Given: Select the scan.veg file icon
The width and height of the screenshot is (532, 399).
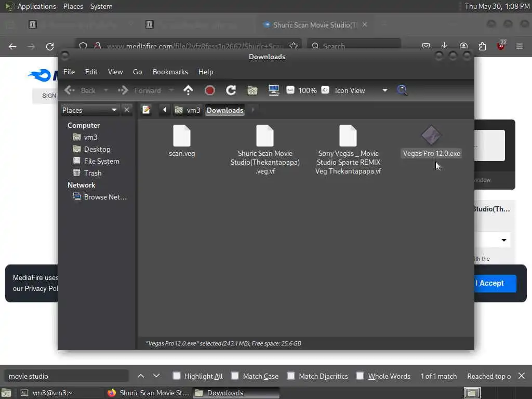Looking at the screenshot, I should click(182, 136).
